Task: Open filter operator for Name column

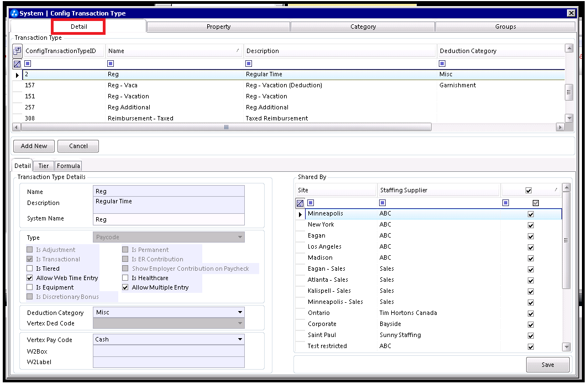Action: point(111,64)
